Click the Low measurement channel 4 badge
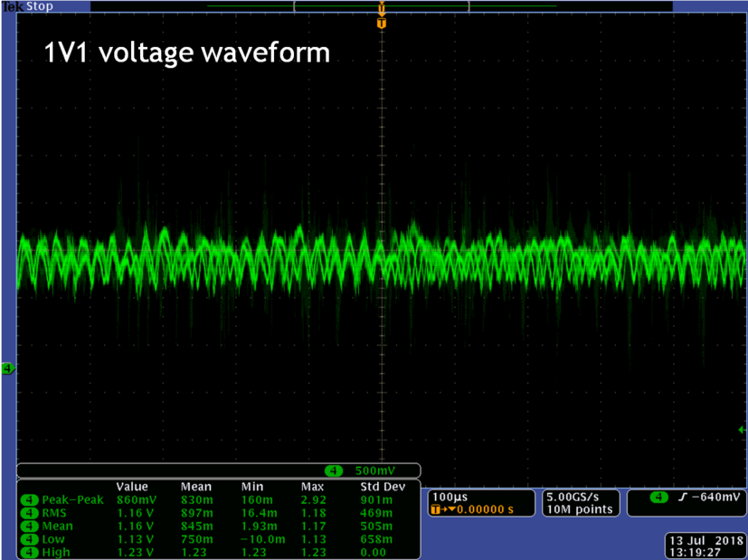The width and height of the screenshot is (748, 560). (30, 539)
